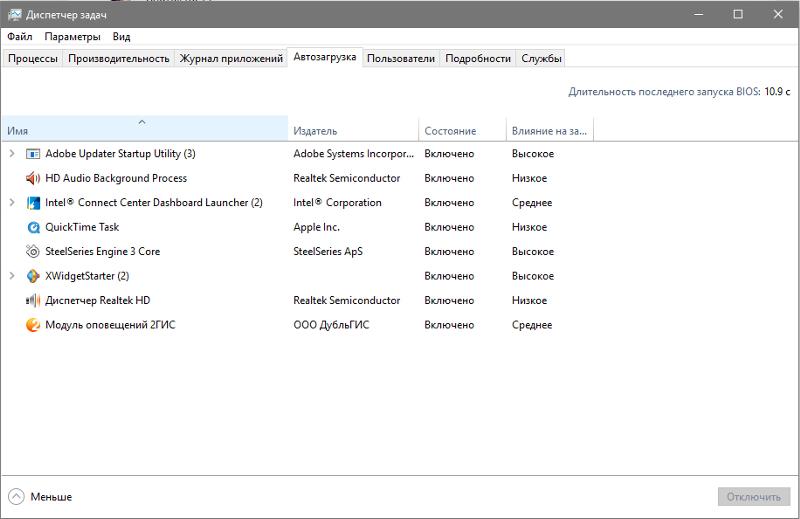
Task: Click the BIOS duration value 10.9 с
Action: [x=777, y=91]
